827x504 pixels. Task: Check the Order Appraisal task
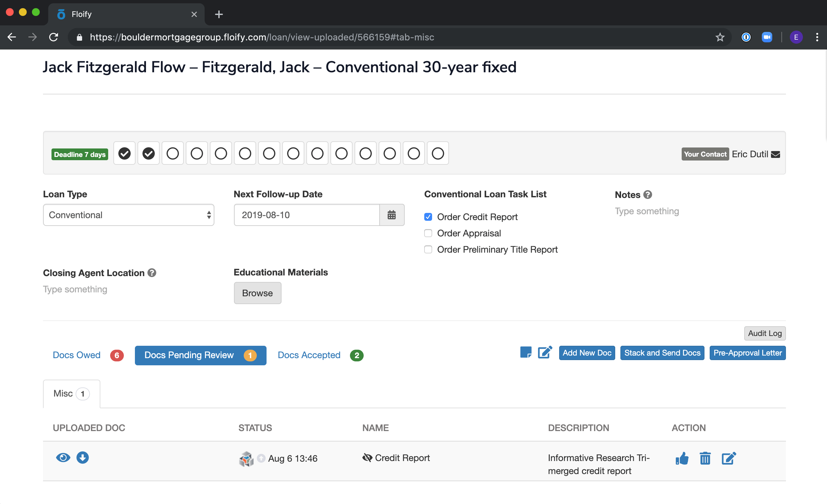[x=428, y=233]
